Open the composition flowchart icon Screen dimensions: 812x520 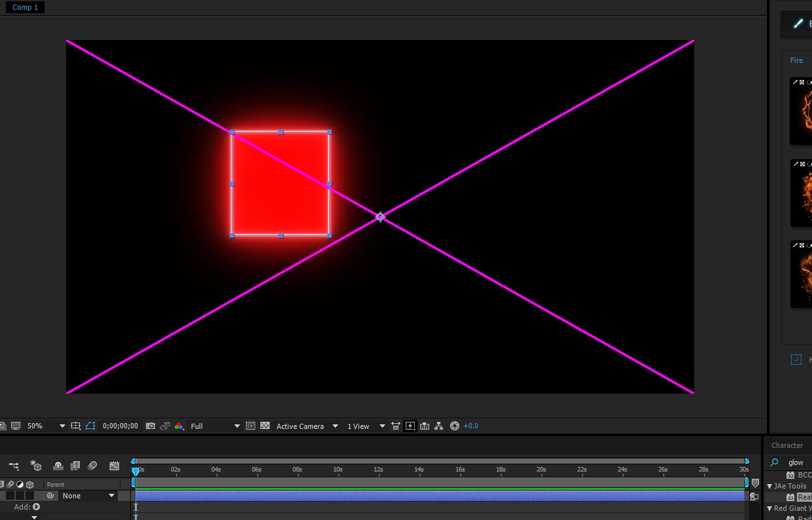tap(439, 426)
